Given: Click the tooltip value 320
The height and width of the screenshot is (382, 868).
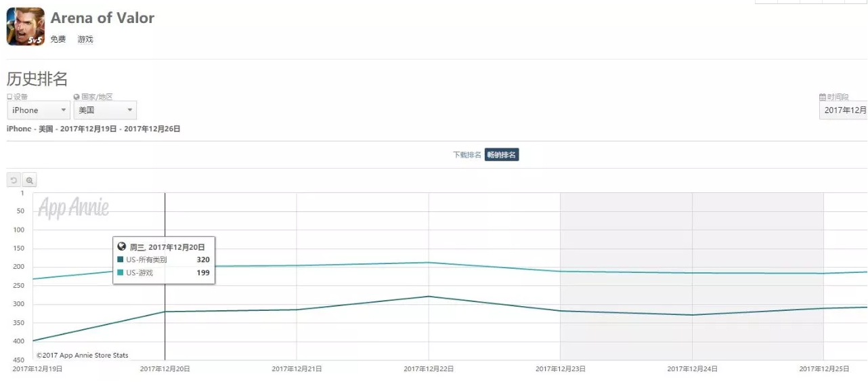Looking at the screenshot, I should pos(203,259).
